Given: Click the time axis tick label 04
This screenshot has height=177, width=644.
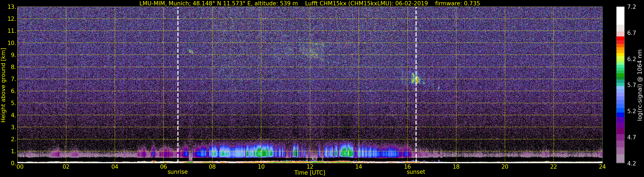Looking at the screenshot, I should click(x=115, y=167).
